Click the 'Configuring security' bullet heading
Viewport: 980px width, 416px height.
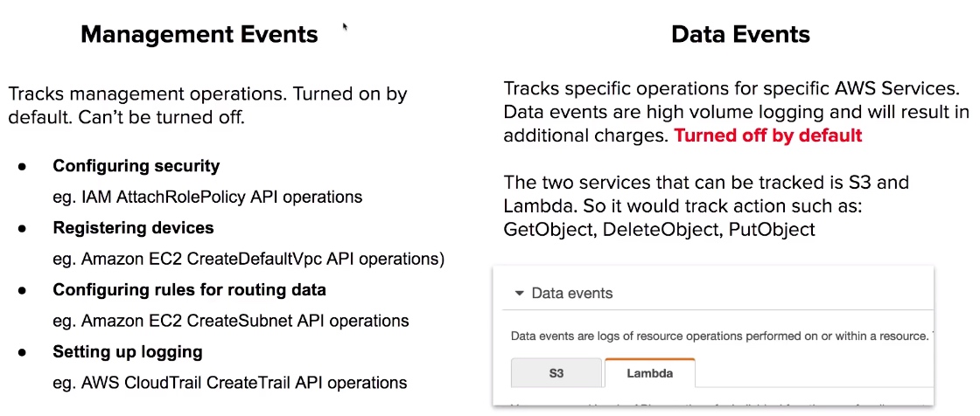tap(136, 166)
